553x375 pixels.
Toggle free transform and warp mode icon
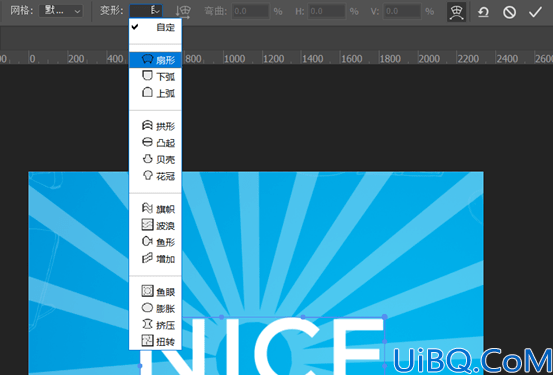pyautogui.click(x=457, y=12)
